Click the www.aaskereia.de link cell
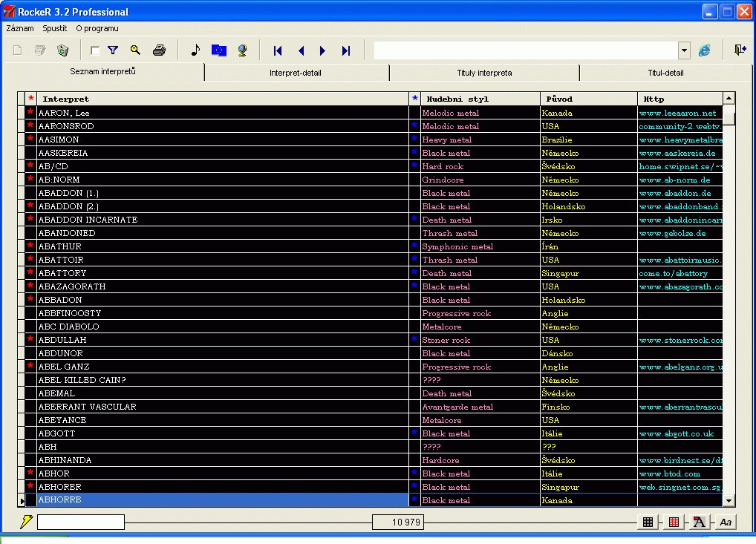Image resolution: width=756 pixels, height=544 pixels. pos(680,153)
